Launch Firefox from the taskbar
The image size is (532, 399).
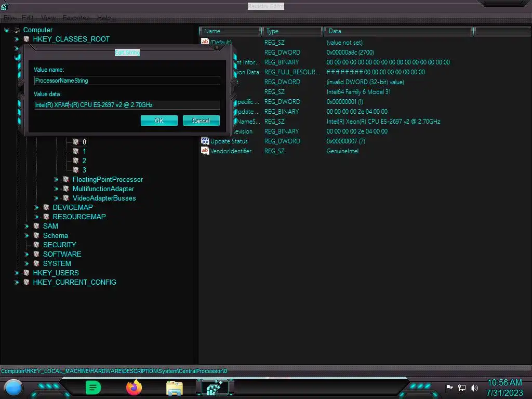(x=134, y=388)
